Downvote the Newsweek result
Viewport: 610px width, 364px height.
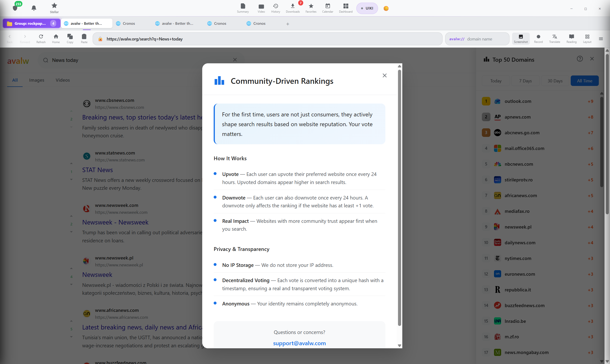(71, 232)
